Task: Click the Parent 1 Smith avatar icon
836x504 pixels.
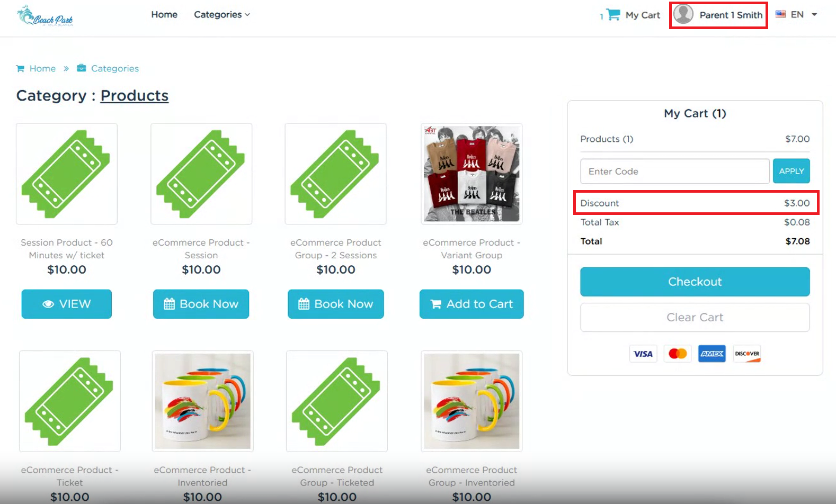Action: coord(683,14)
